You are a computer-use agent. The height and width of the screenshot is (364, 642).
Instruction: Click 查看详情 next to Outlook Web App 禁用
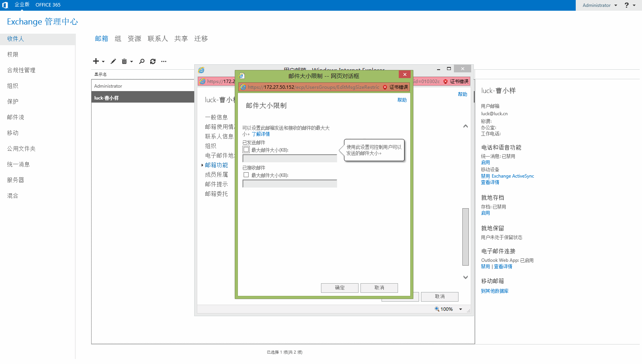503,267
